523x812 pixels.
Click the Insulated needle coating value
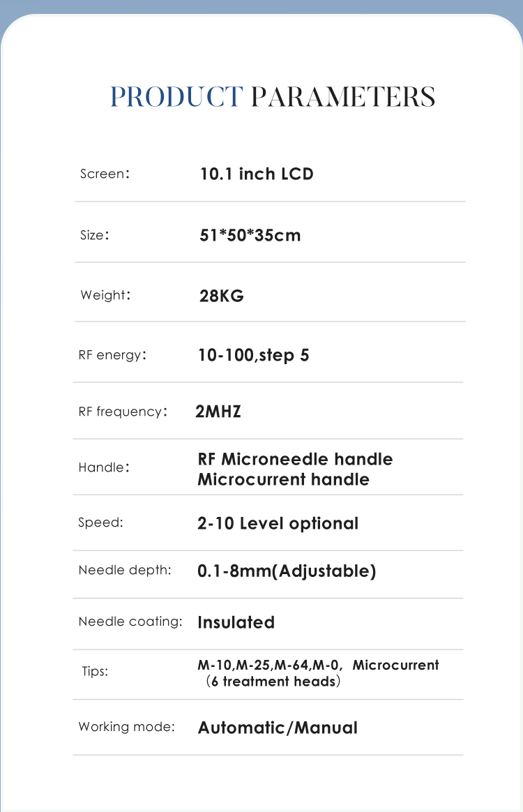pyautogui.click(x=236, y=622)
